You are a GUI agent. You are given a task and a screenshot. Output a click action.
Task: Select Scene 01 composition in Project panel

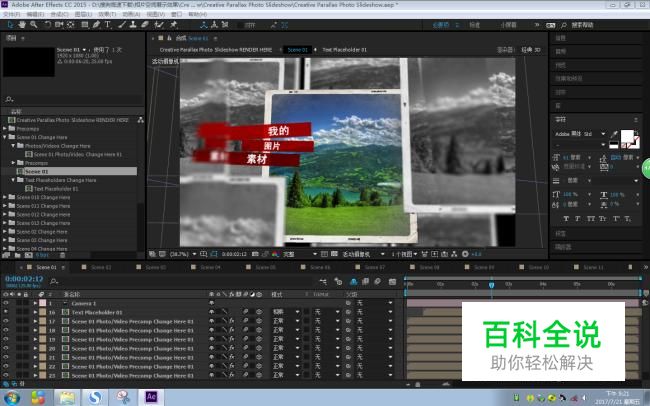click(76, 171)
